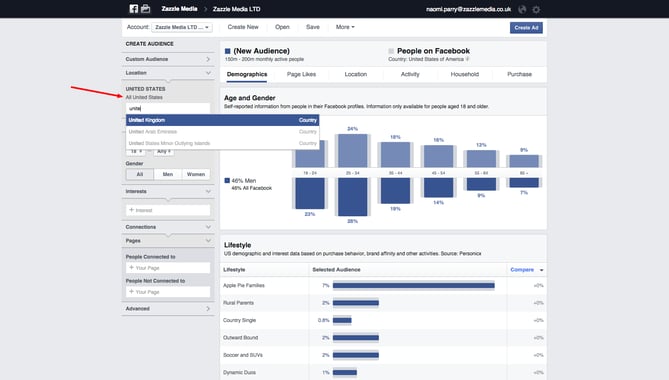This screenshot has height=380, width=669.
Task: Click the Lifestyle column header
Action: click(x=234, y=270)
